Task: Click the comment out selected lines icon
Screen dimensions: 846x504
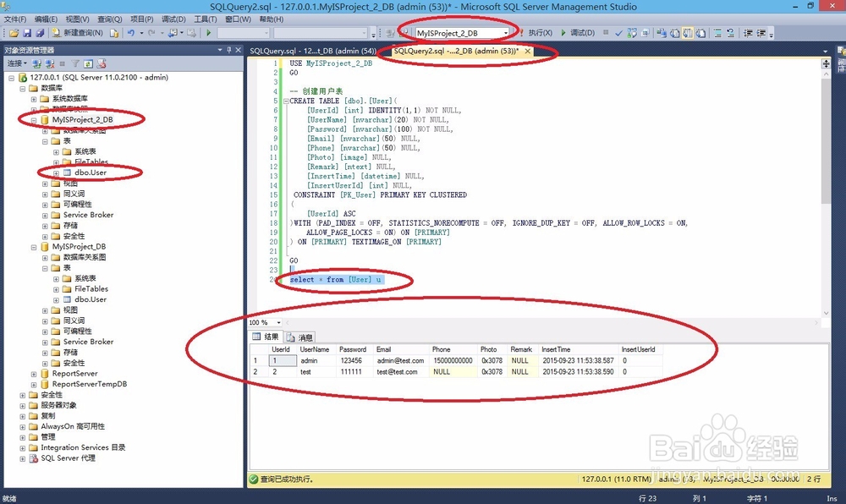Action: click(x=717, y=33)
